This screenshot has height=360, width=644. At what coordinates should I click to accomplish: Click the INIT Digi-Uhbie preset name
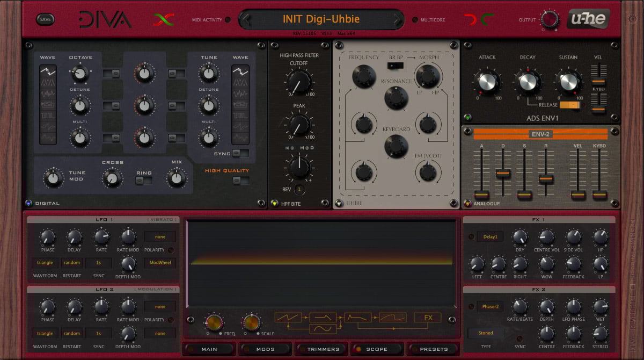pyautogui.click(x=321, y=20)
